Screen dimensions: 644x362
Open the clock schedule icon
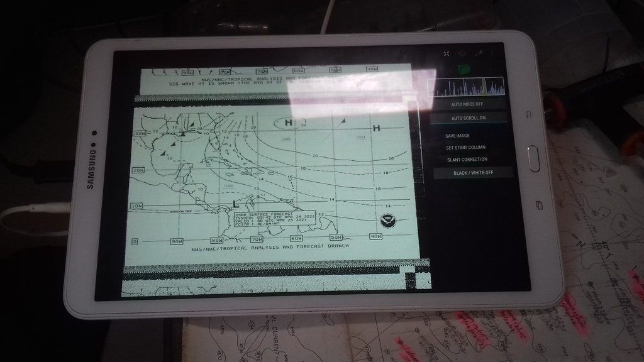[x=462, y=53]
